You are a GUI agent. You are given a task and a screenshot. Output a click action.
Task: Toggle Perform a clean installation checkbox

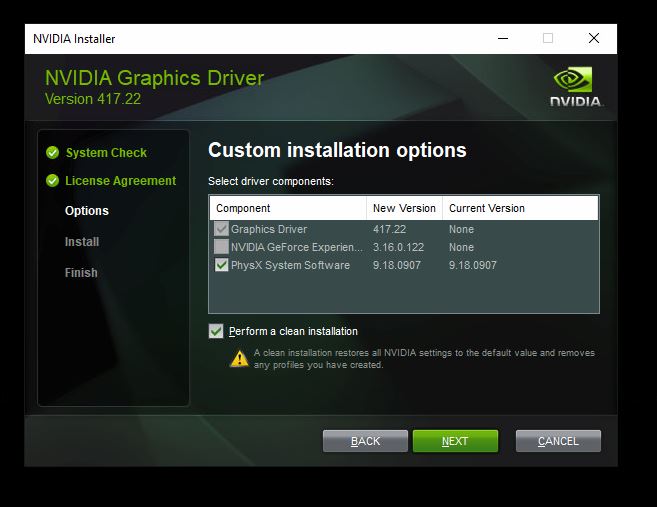pyautogui.click(x=216, y=331)
